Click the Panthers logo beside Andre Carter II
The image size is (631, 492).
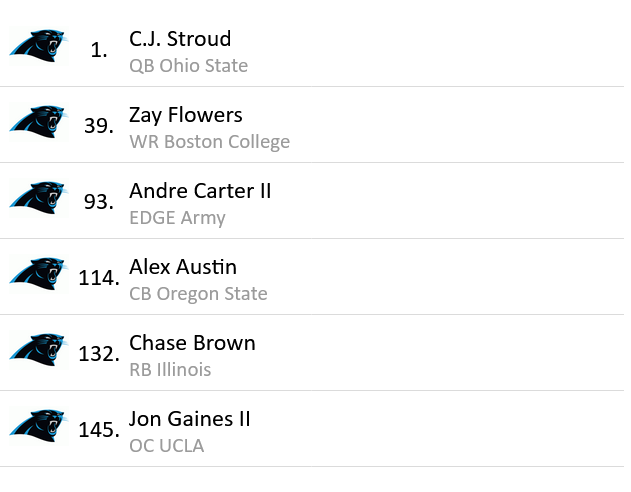(x=39, y=198)
